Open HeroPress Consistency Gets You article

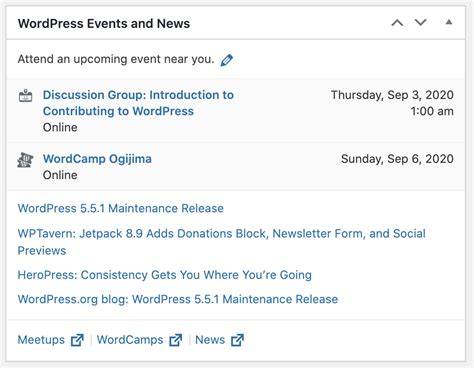click(x=165, y=275)
